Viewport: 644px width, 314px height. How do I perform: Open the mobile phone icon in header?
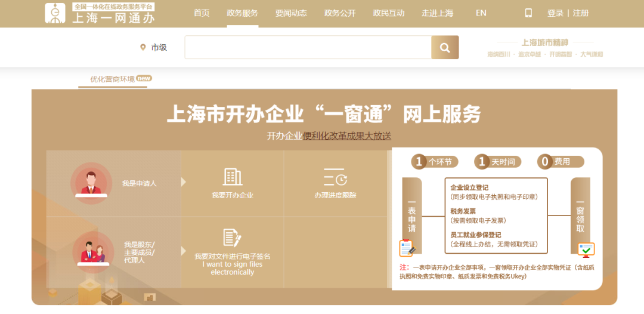528,13
